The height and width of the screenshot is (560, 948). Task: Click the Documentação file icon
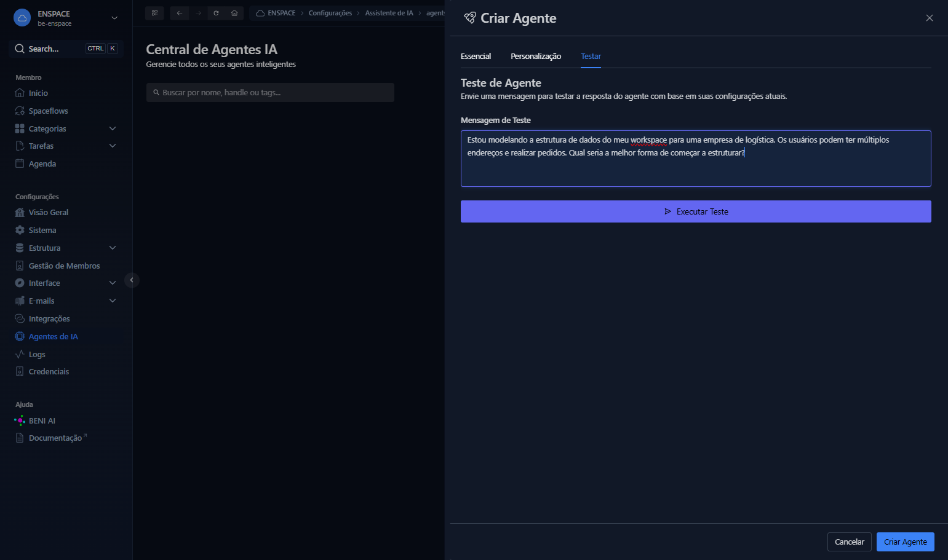click(20, 438)
